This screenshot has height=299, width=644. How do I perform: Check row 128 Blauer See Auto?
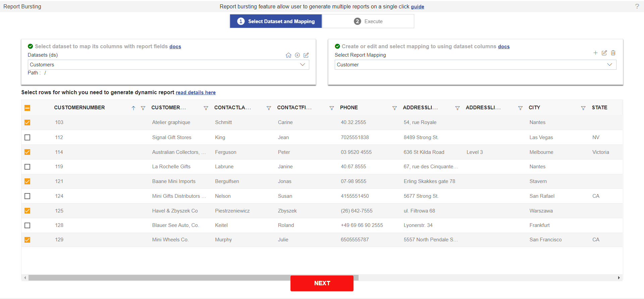(x=28, y=225)
